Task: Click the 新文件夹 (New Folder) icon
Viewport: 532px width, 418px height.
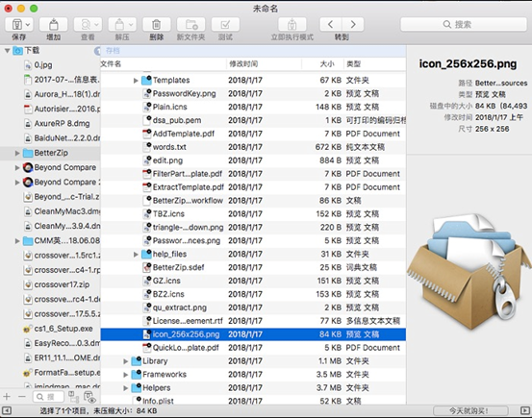Action: point(191,25)
